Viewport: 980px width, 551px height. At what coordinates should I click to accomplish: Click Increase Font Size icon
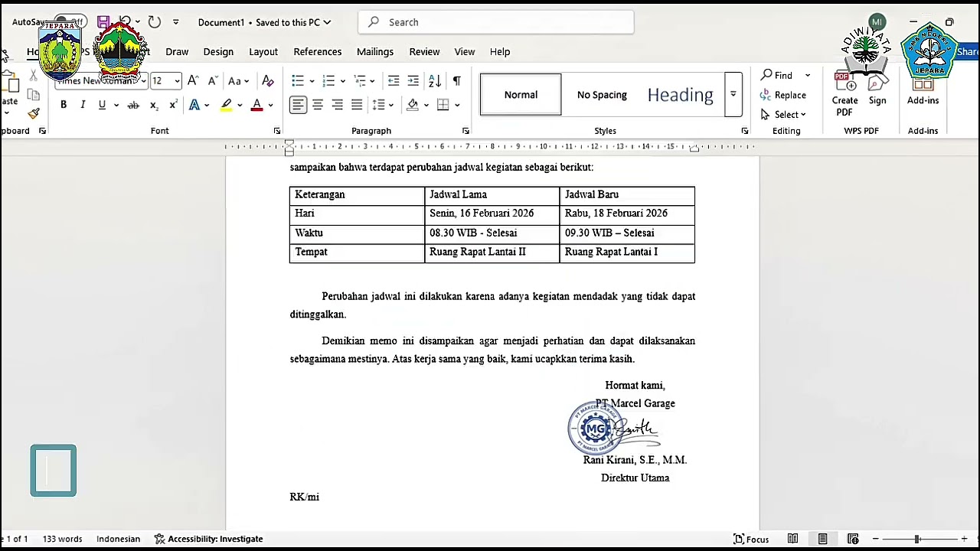[193, 80]
